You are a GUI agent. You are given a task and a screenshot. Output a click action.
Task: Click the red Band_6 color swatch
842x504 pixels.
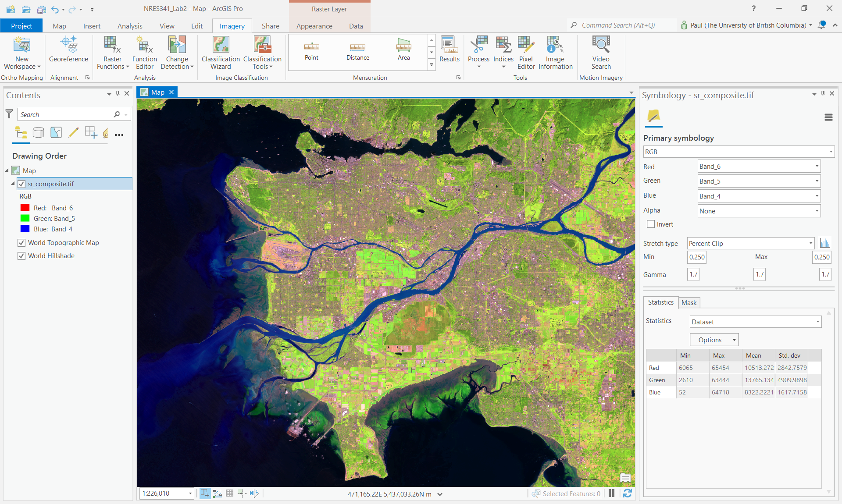[x=25, y=208]
